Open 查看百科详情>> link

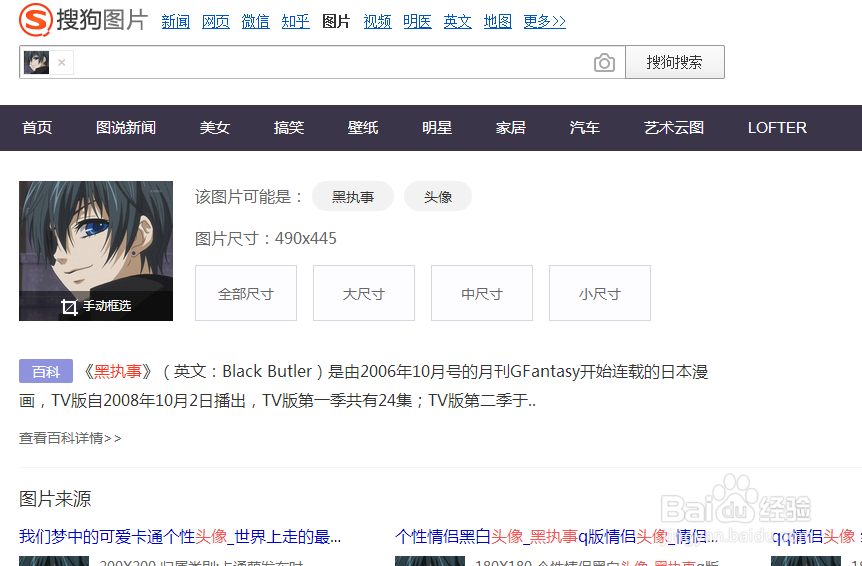[70, 438]
